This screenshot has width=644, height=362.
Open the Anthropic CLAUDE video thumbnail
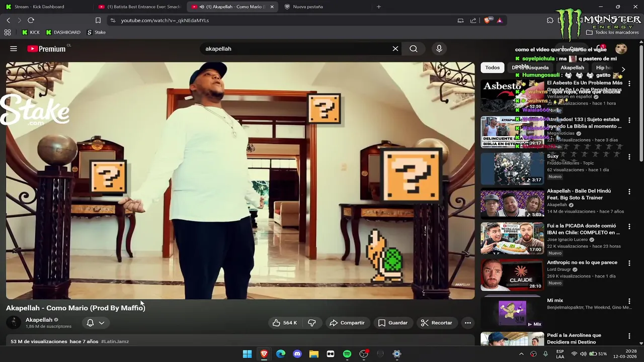pyautogui.click(x=512, y=275)
